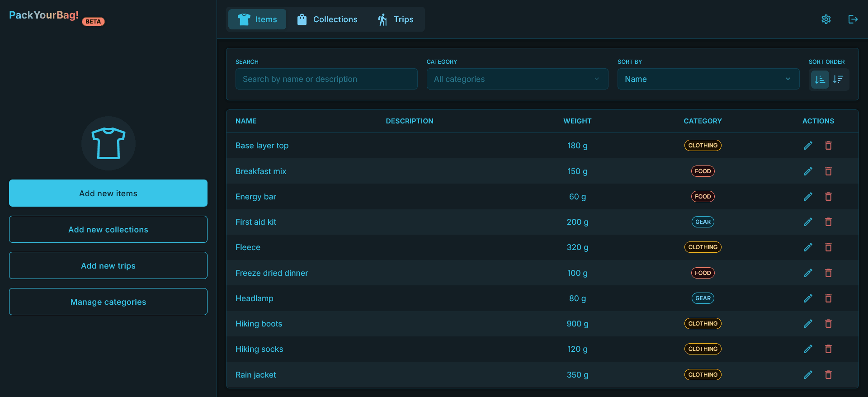Image resolution: width=868 pixels, height=397 pixels.
Task: Delete the Headlamp item
Action: point(828,298)
